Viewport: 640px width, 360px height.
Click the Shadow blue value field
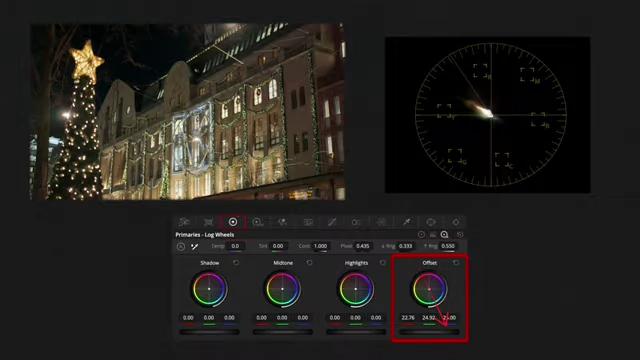point(229,318)
